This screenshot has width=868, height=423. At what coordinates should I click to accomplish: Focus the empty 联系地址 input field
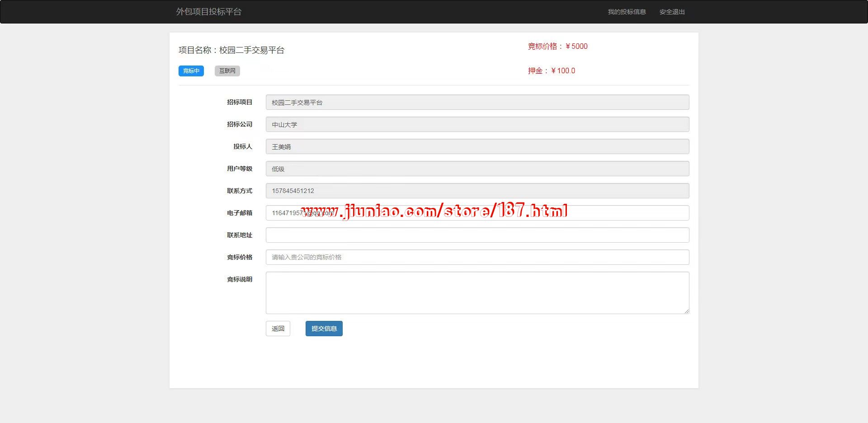[x=477, y=235]
